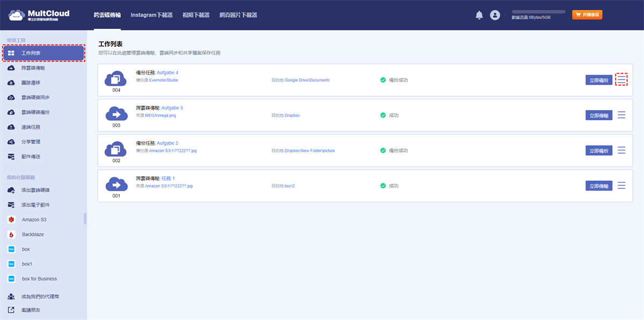Click the MEGA\mega.png source path
Screen dimensions: 644x320
[160, 115]
